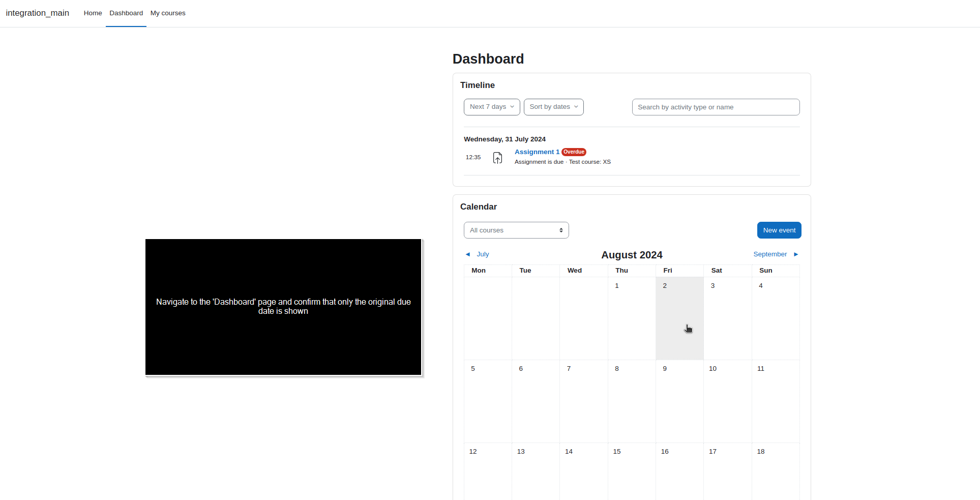Click the September next month link
Image resolution: width=980 pixels, height=500 pixels.
pyautogui.click(x=770, y=254)
